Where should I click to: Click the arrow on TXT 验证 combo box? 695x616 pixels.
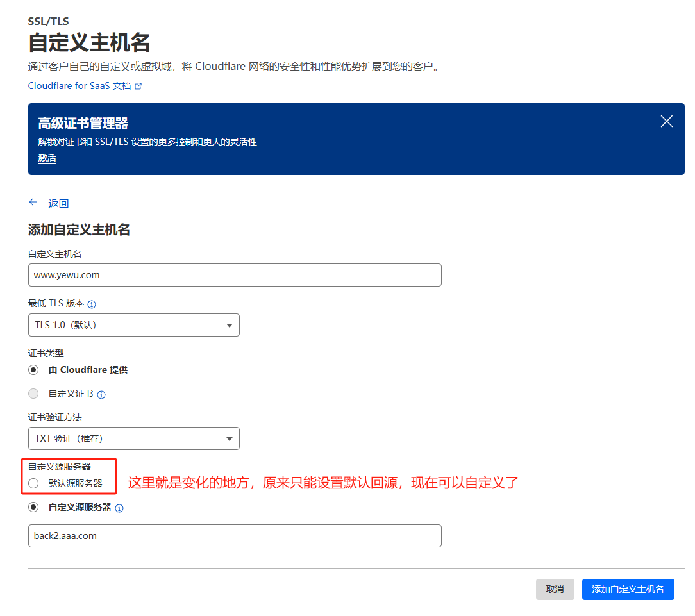coord(230,439)
